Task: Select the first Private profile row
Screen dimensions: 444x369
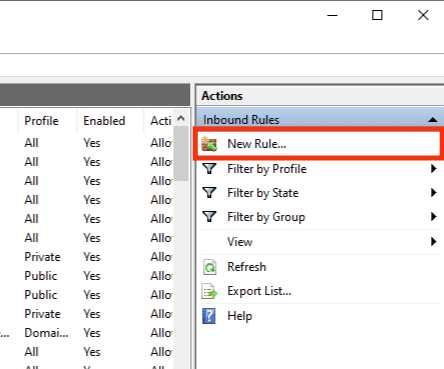Action: pos(42,257)
